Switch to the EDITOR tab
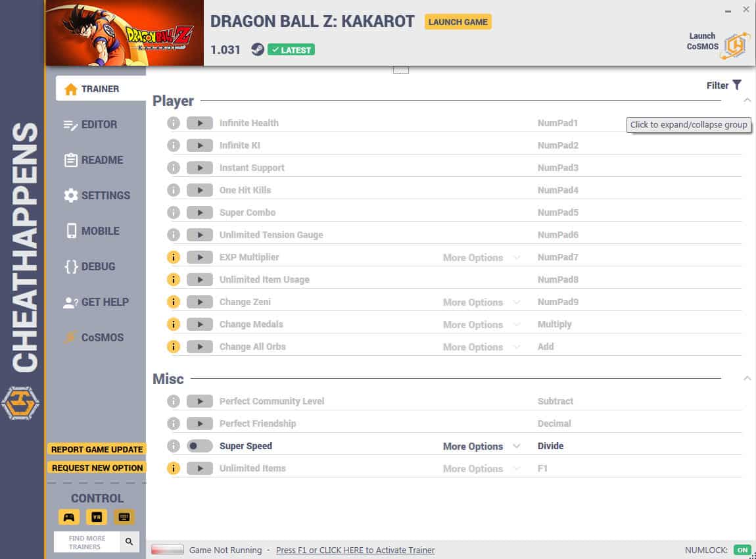Viewport: 756px width, 559px height. 91,124
